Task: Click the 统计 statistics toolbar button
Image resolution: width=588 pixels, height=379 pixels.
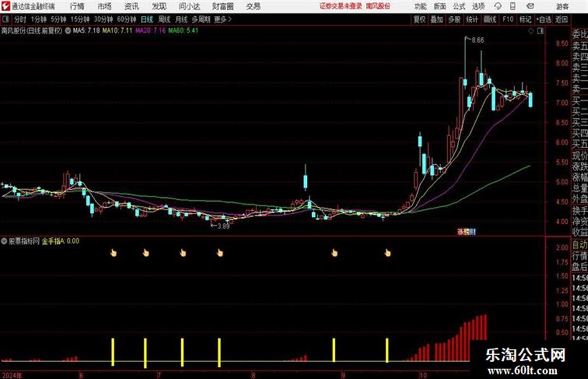Action: click(x=472, y=19)
